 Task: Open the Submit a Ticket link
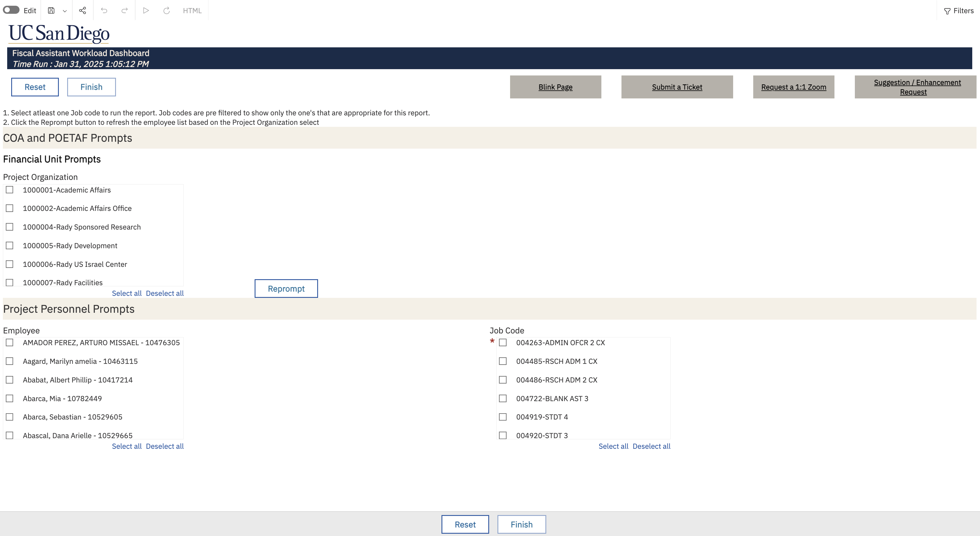pos(677,87)
